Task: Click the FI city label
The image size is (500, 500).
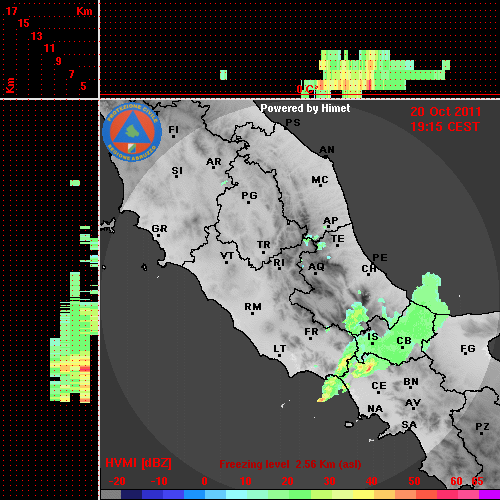Action: click(174, 129)
